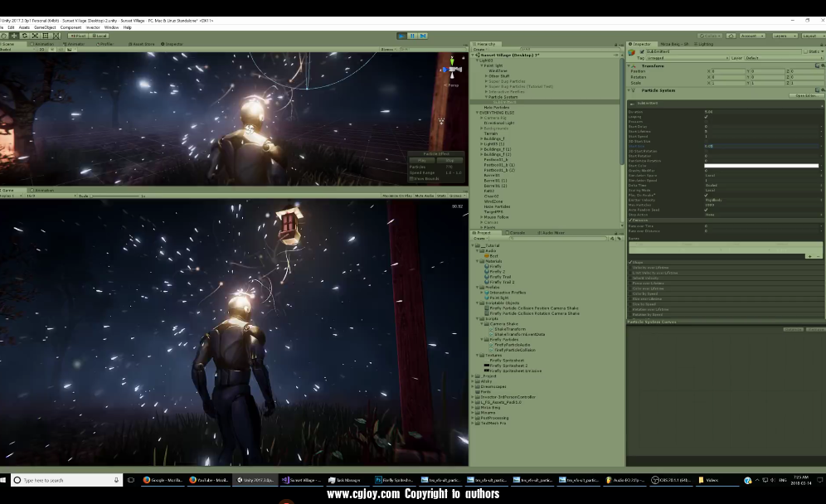The width and height of the screenshot is (826, 504).
Task: Click the Step frame button
Action: pyautogui.click(x=423, y=36)
